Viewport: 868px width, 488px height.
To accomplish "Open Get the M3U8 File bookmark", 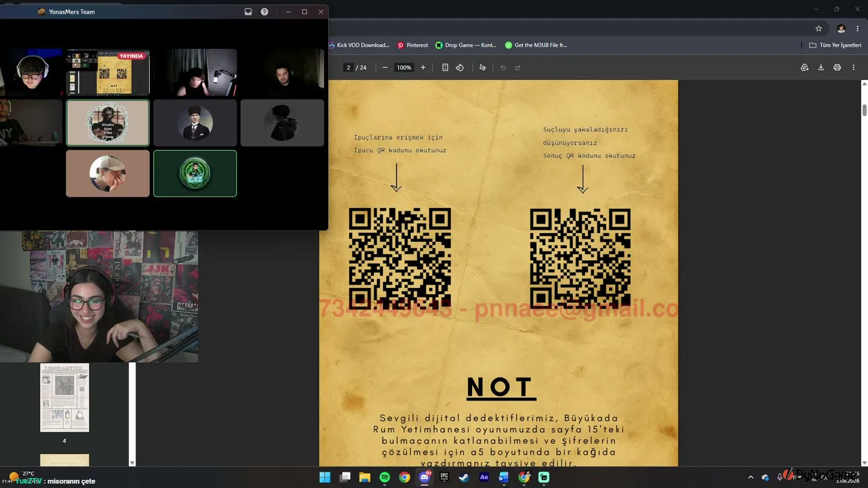I will coord(536,45).
